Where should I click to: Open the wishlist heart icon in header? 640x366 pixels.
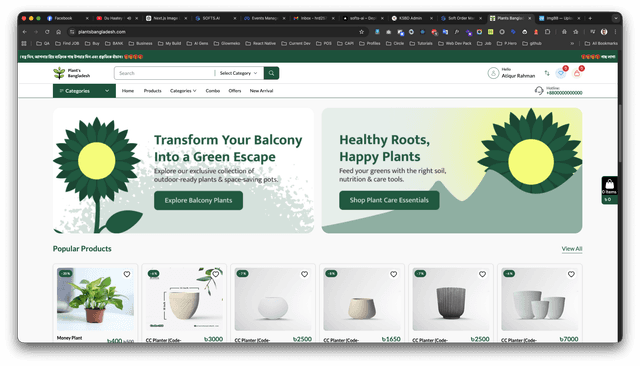[561, 73]
